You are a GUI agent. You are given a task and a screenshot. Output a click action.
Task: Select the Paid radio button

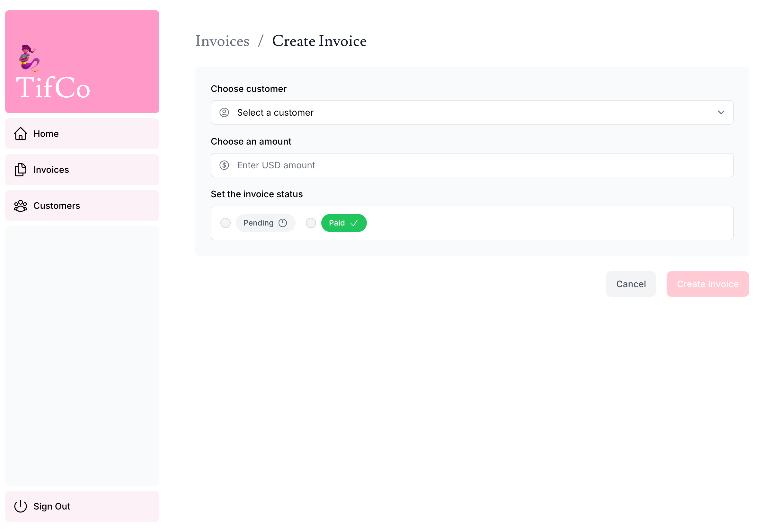pos(311,223)
